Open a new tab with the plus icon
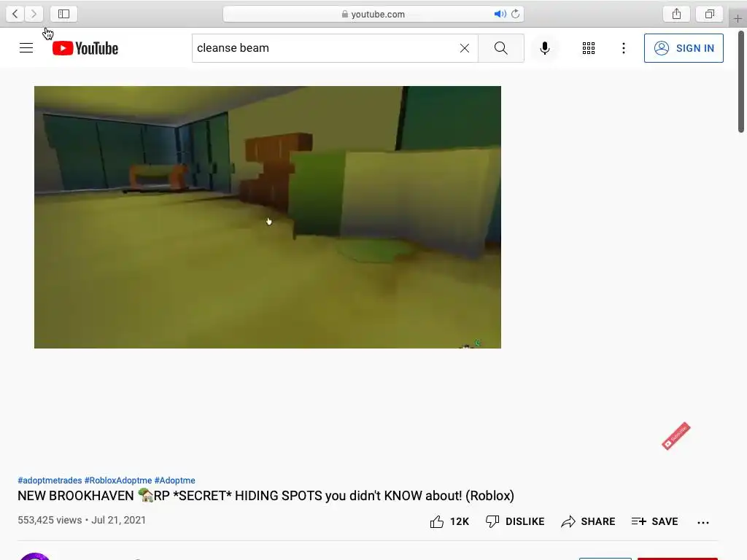Screen dimensions: 747x560 [738, 18]
